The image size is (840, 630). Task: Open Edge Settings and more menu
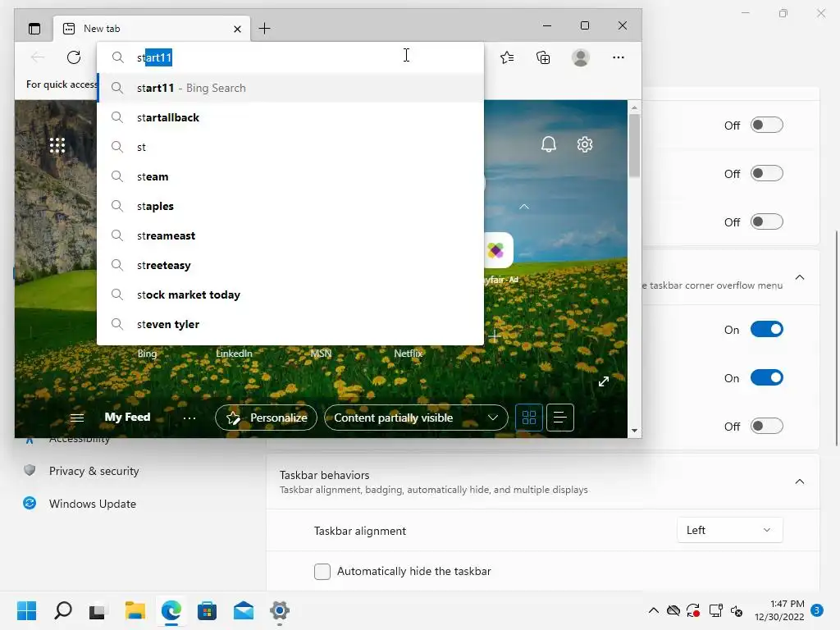tap(619, 57)
